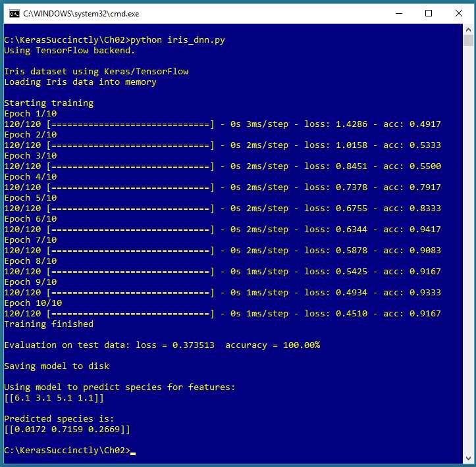Viewport: 476px width, 467px height.
Task: Click the loss value 0.8451
Action: coord(351,166)
